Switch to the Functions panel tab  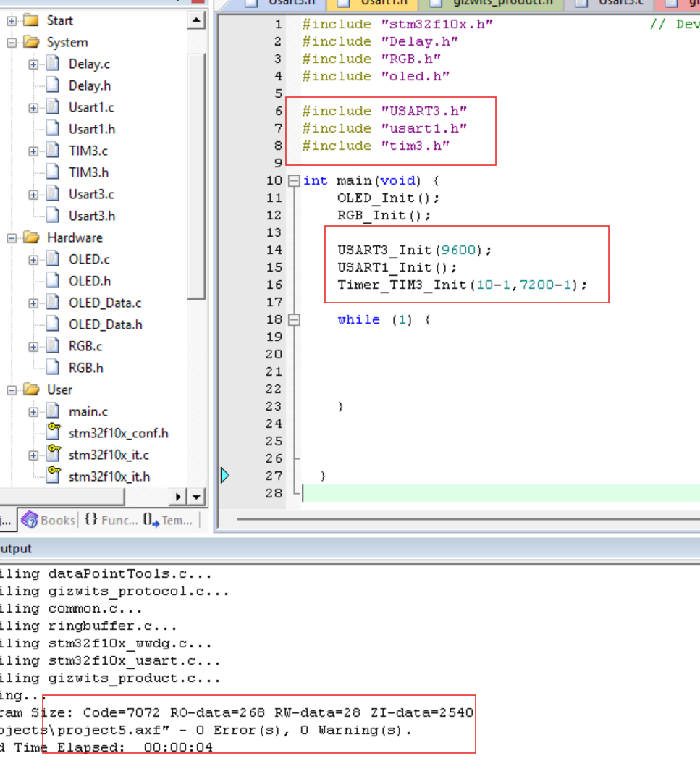111,520
